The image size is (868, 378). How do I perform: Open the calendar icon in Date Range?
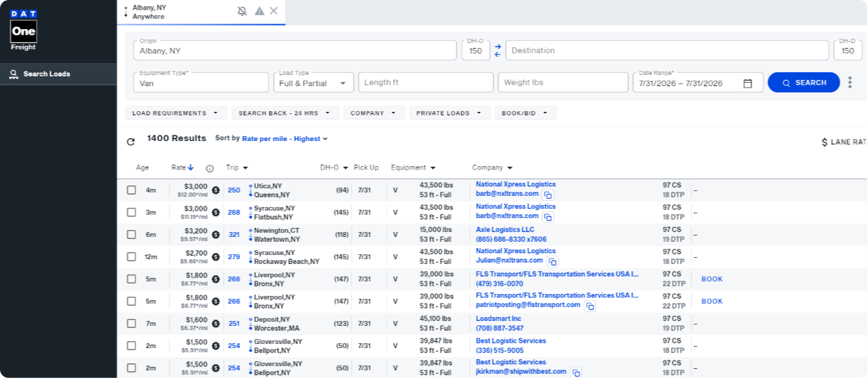coord(748,83)
